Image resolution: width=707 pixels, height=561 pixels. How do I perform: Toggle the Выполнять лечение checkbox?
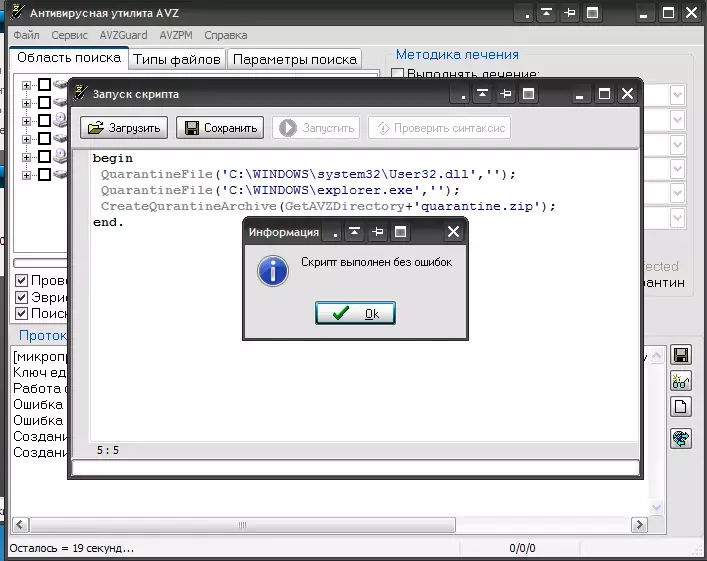(x=397, y=73)
